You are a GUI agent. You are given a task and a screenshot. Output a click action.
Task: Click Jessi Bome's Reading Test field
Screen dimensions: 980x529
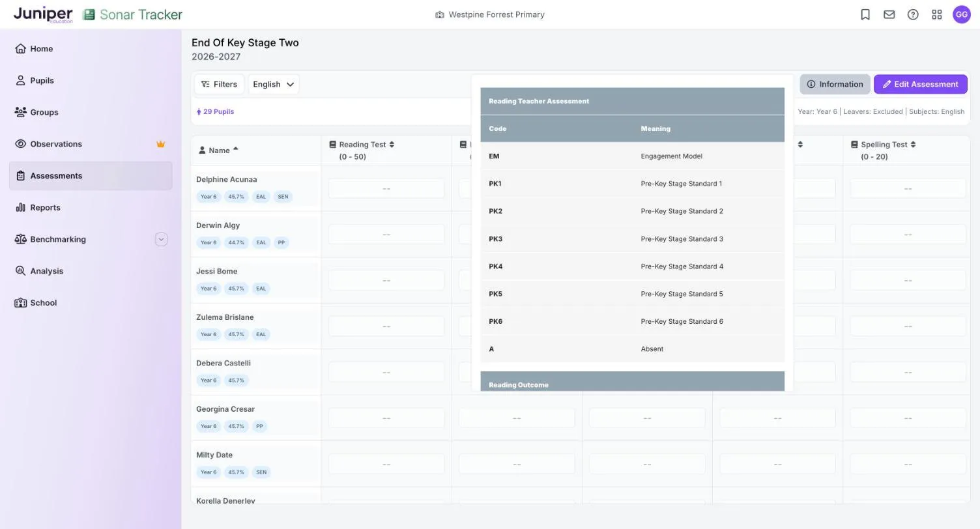tap(386, 280)
